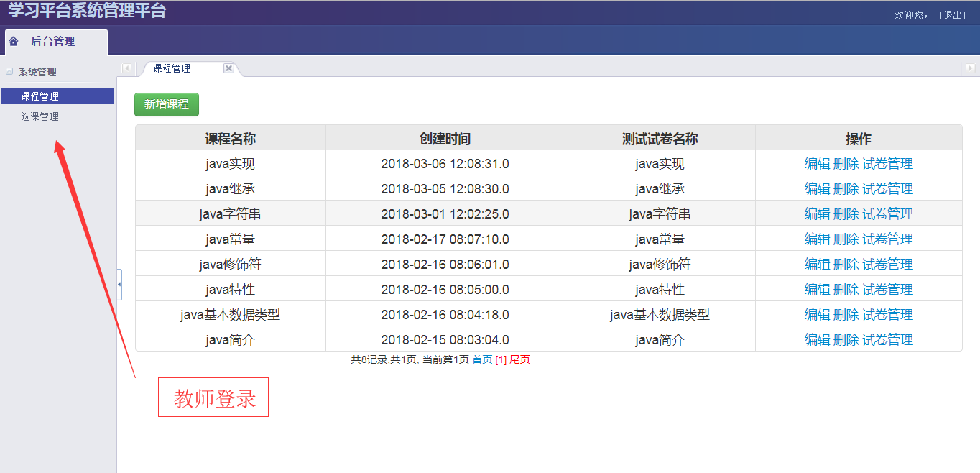
Task: Click the date 2018-03-01 12:02:25.0
Action: tap(445, 214)
